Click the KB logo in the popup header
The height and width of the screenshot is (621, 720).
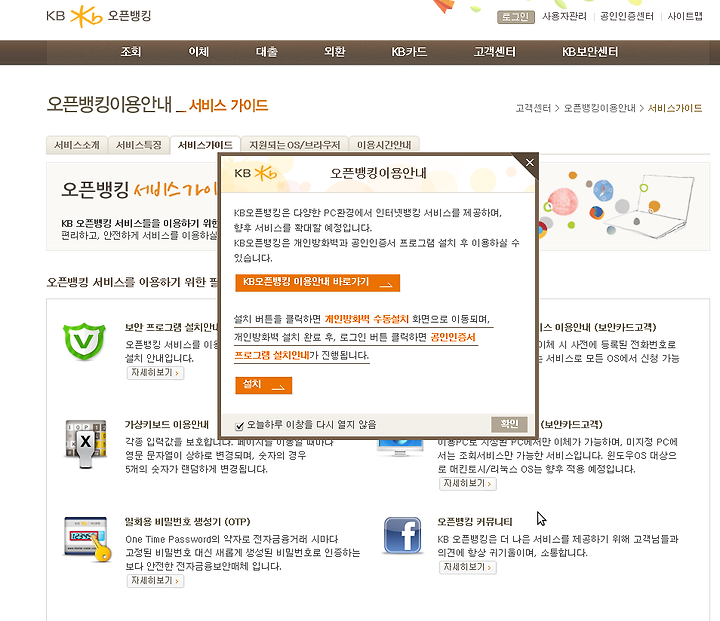255,173
